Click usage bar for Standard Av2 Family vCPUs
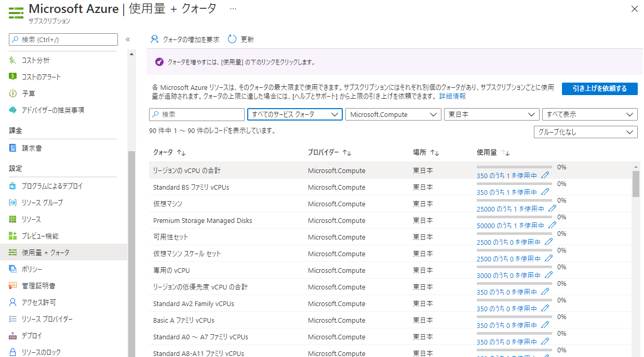The width and height of the screenshot is (644, 357). pyautogui.click(x=514, y=300)
